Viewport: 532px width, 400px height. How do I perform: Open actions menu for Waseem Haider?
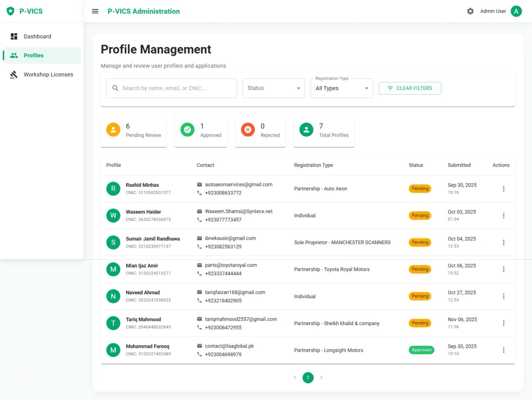coord(504,216)
